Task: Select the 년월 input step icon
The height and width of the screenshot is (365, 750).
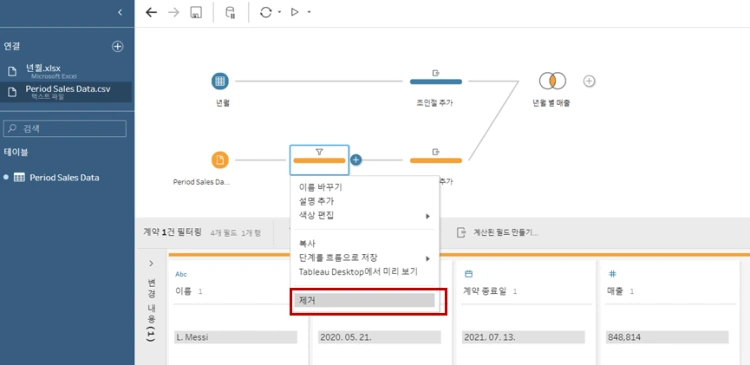Action: 220,81
